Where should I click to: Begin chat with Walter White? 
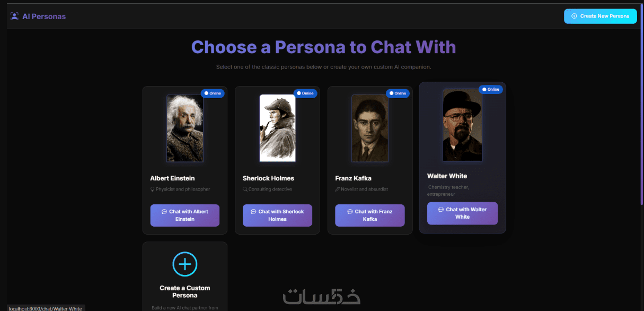point(462,213)
